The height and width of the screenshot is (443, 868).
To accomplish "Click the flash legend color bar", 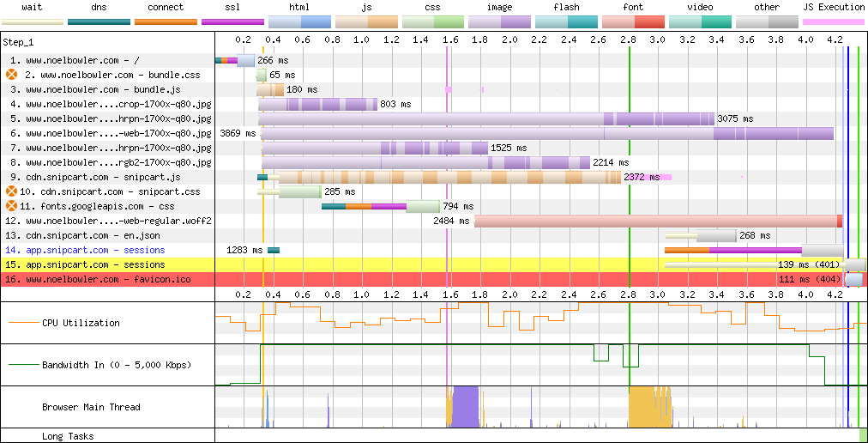I will pyautogui.click(x=567, y=22).
